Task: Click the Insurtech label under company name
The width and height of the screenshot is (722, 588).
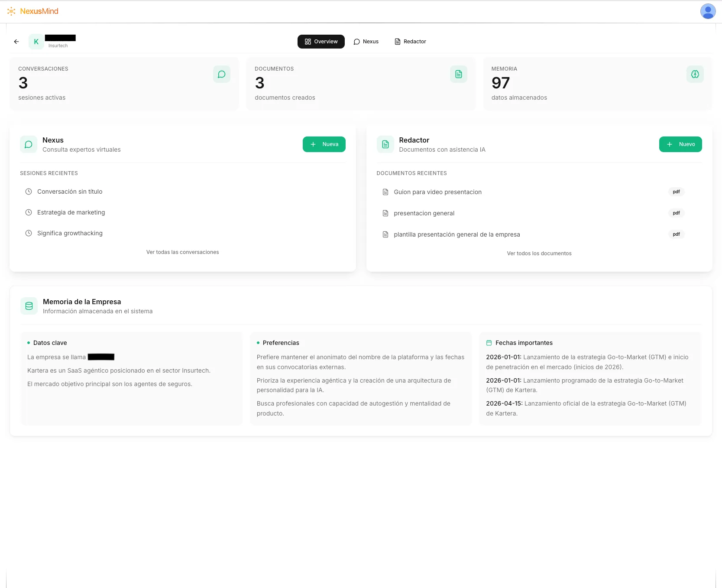Action: coord(58,46)
